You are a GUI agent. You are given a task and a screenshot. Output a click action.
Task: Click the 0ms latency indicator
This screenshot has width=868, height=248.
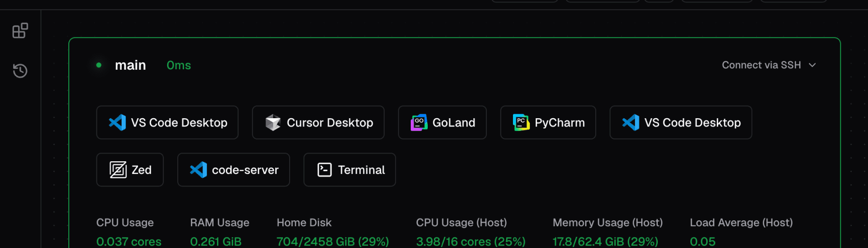[x=179, y=65]
